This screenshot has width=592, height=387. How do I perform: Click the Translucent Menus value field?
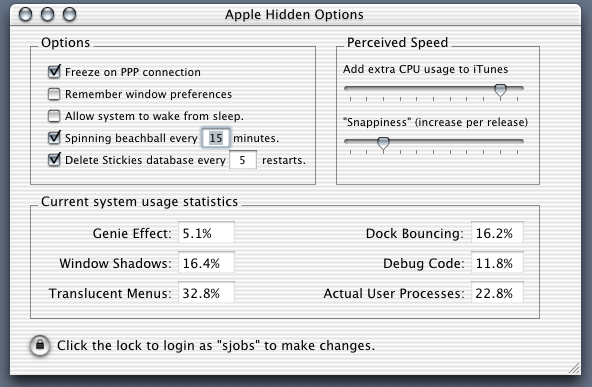tap(206, 293)
